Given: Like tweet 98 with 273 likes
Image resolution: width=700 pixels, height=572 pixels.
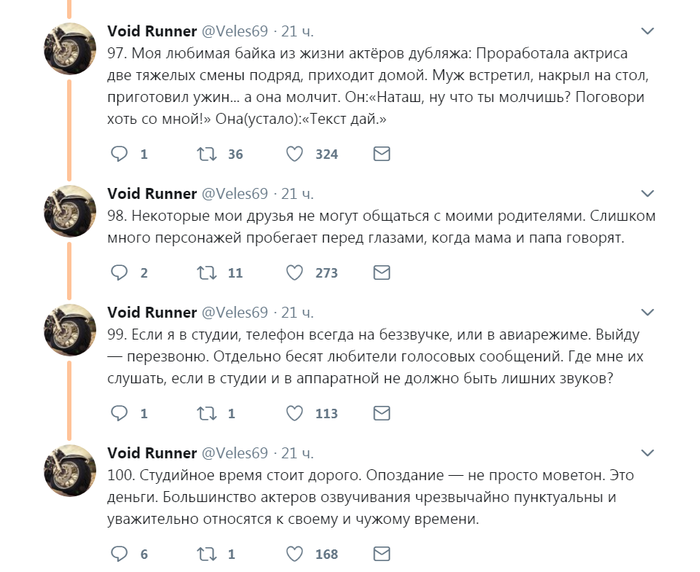Looking at the screenshot, I should tap(295, 272).
